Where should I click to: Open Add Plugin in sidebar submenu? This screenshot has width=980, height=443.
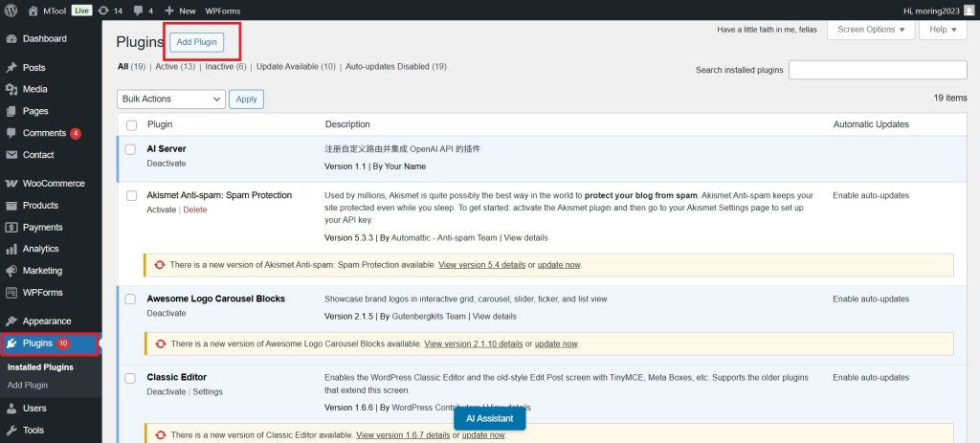28,385
